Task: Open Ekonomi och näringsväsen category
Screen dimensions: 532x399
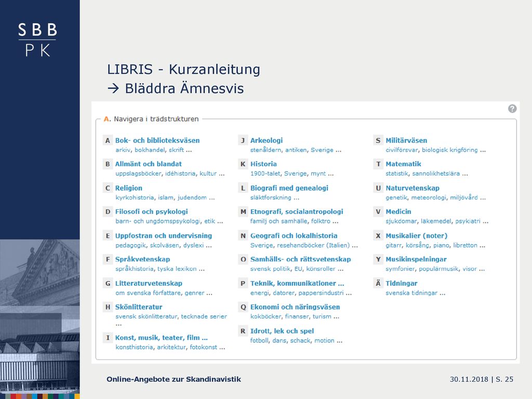Action: 295,307
